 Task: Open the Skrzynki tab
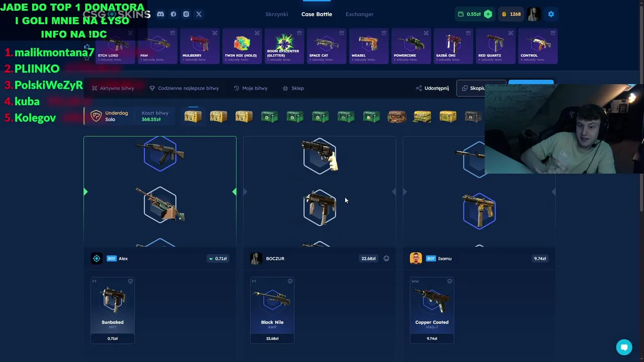pos(277,14)
